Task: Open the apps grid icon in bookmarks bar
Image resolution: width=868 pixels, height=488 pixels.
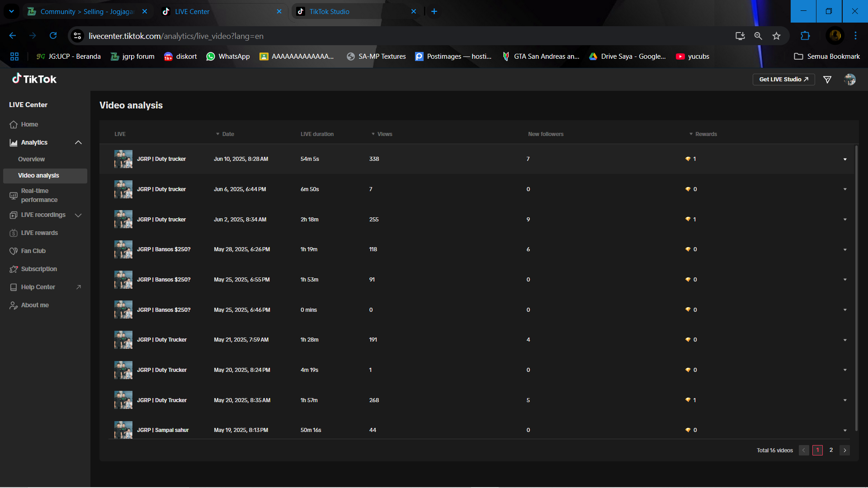Action: click(x=14, y=56)
